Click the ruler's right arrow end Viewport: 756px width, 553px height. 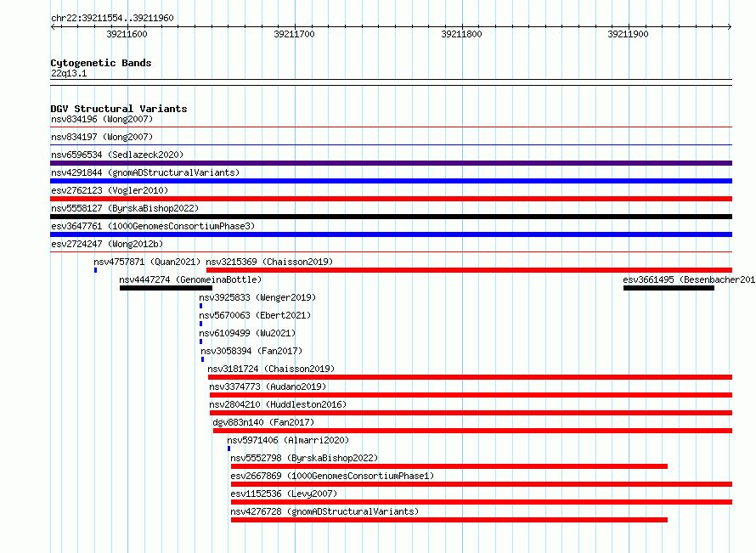click(730, 27)
